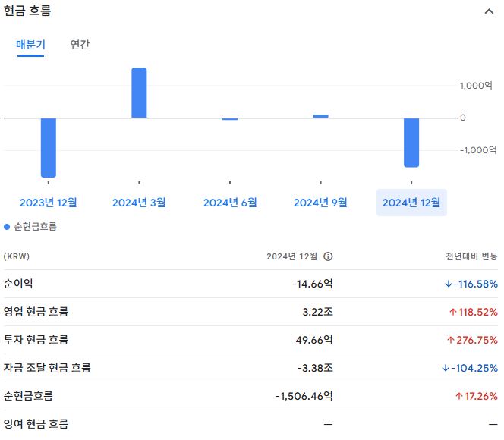Select the highlighted 2024년 12월 quarter label

point(411,203)
